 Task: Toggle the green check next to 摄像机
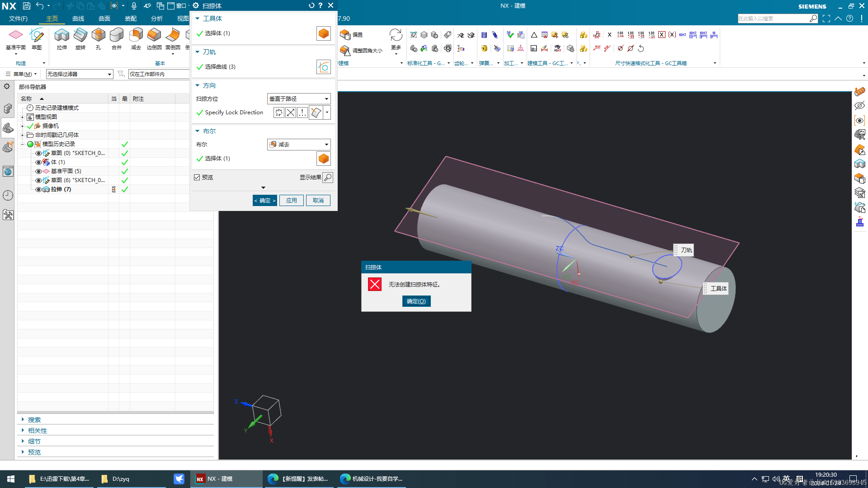pyautogui.click(x=30, y=126)
